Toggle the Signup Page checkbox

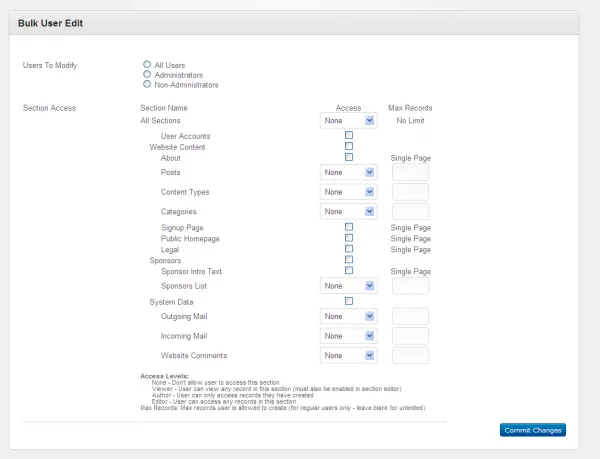[x=349, y=227]
